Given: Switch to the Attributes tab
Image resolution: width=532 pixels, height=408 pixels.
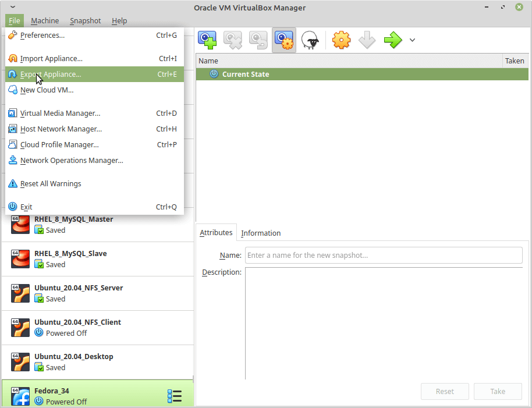Looking at the screenshot, I should [x=216, y=233].
